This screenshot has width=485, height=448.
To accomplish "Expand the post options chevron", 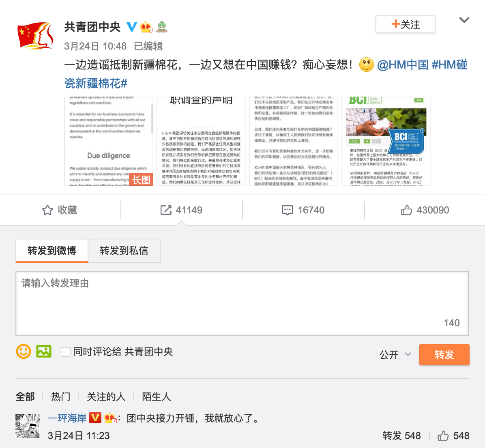I will [464, 20].
